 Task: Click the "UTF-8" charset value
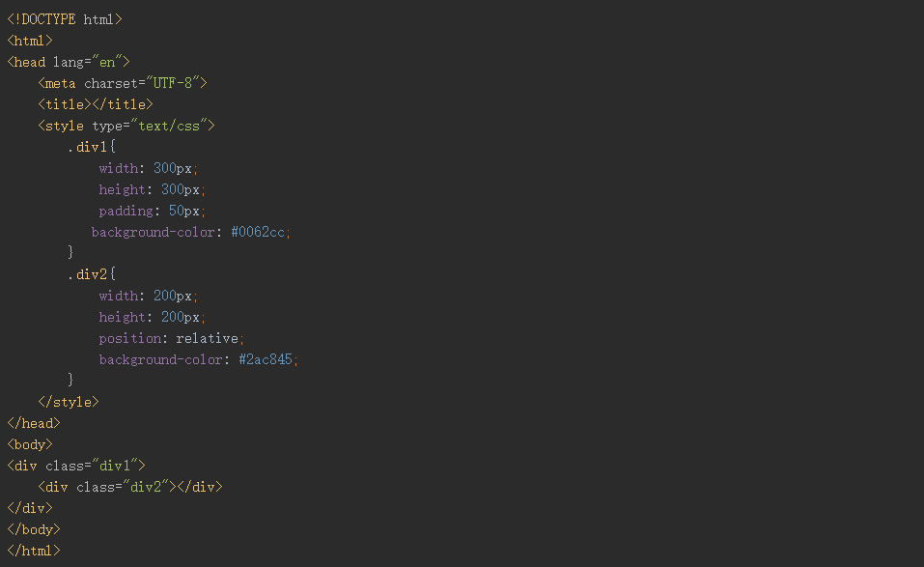[173, 83]
